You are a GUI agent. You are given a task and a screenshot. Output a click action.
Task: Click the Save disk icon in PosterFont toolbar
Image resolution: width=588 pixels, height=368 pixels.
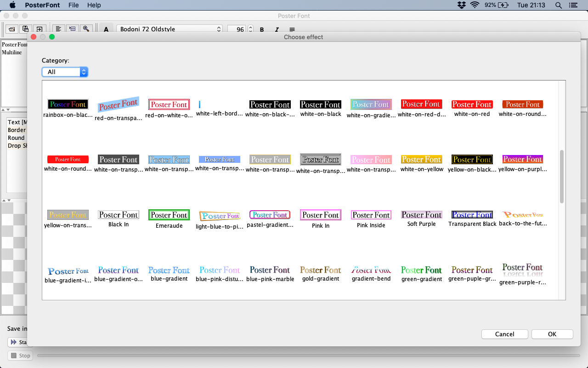coord(26,29)
